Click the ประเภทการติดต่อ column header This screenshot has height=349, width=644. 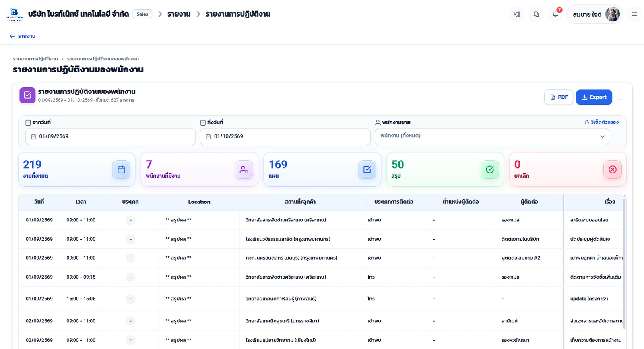click(394, 202)
